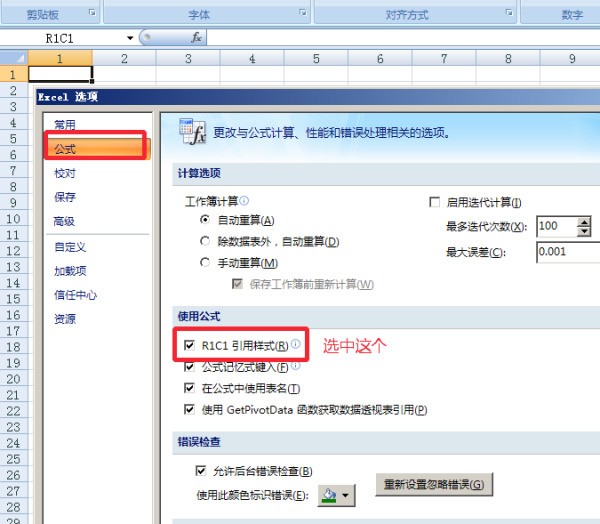Click info icon beside 公式记忆式键入
The width and height of the screenshot is (600, 524).
(295, 366)
